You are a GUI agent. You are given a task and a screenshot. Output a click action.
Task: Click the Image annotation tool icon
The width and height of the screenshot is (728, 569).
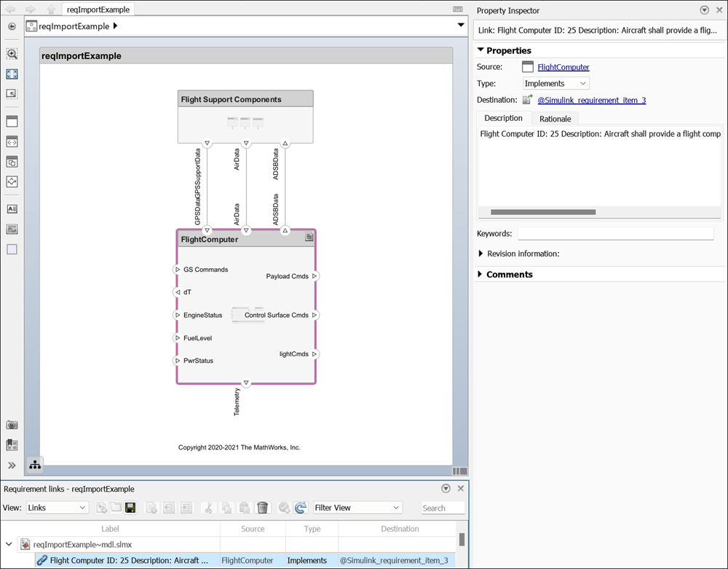point(12,229)
